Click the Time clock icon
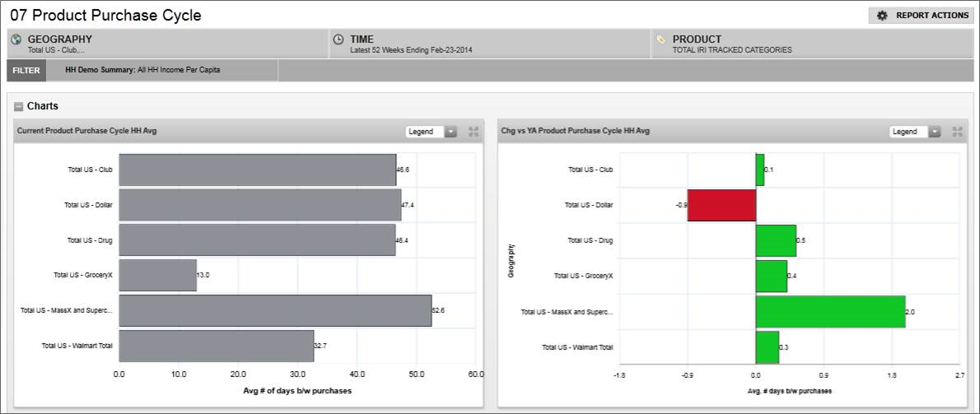 [x=338, y=40]
